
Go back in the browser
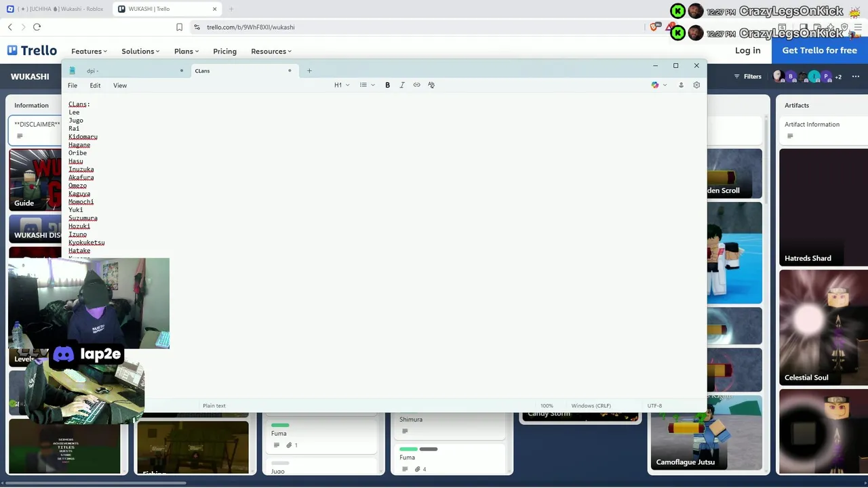pyautogui.click(x=10, y=27)
